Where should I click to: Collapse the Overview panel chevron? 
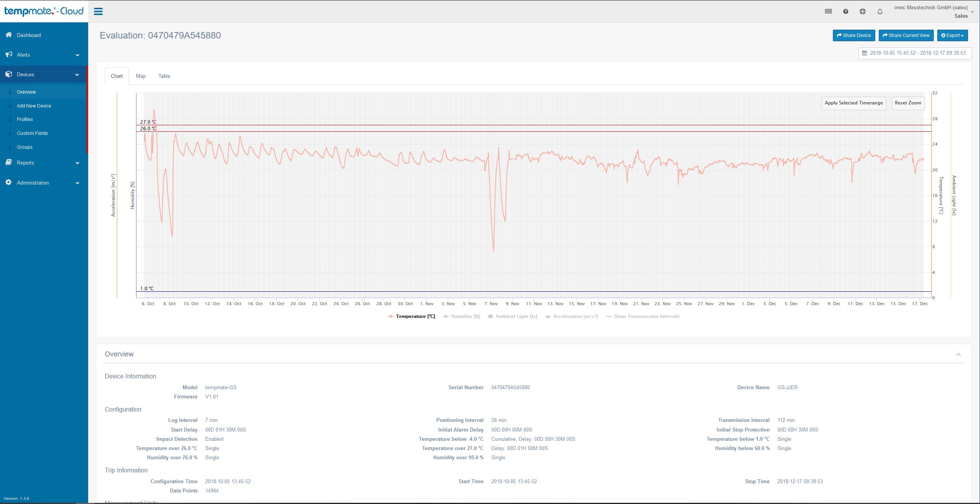click(x=958, y=354)
